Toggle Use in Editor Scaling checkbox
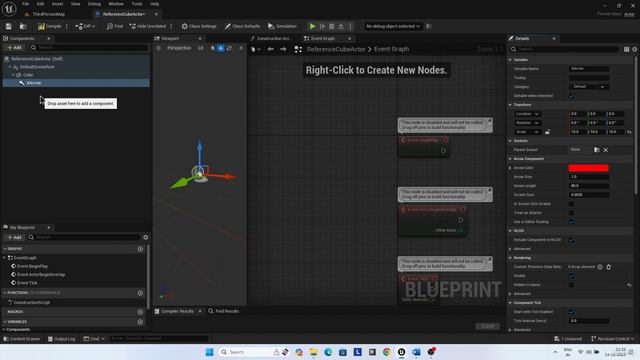The image size is (640, 360). pos(571,222)
